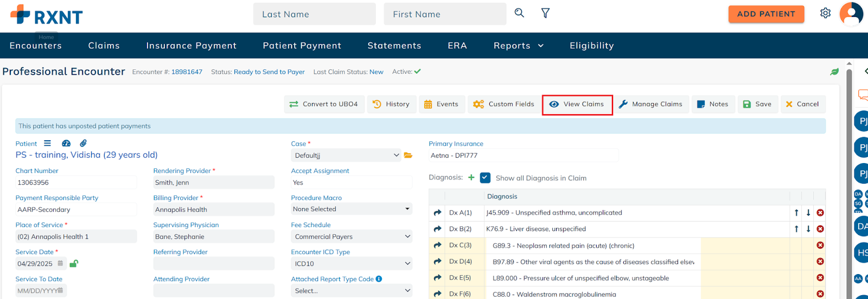Expand the Fee Schedule dropdown

pos(352,237)
